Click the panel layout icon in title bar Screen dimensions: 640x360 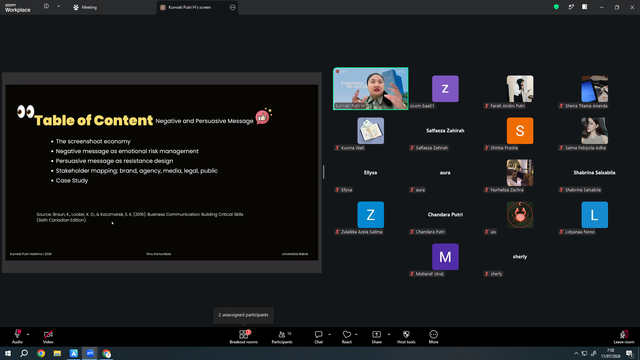[584, 7]
